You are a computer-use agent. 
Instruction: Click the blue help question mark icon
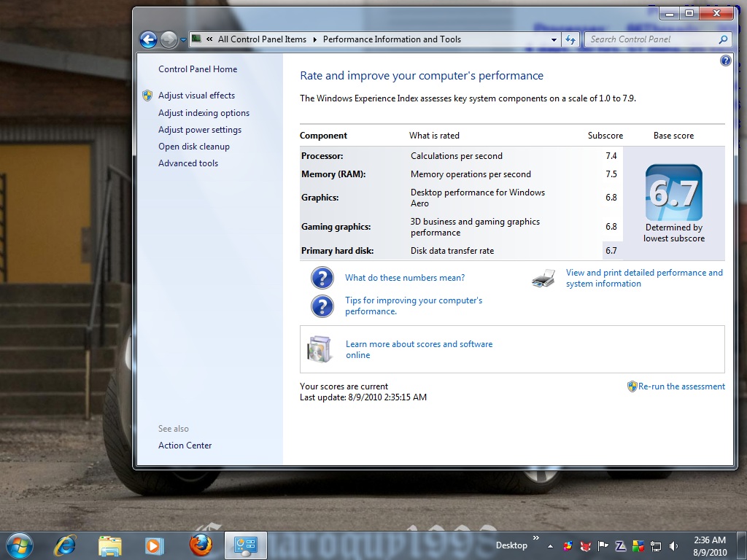[725, 61]
